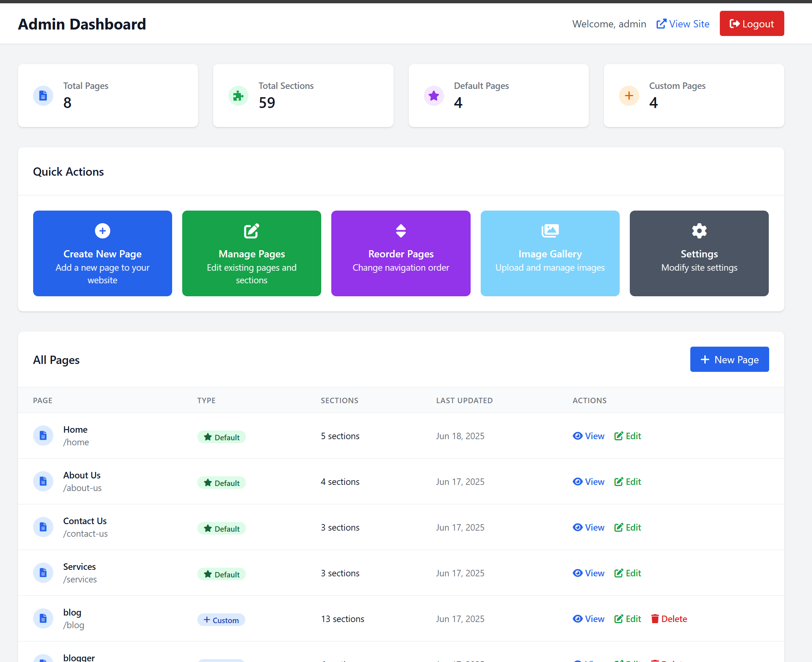Click the TYPE column header
Viewport: 812px width, 662px height.
pyautogui.click(x=206, y=400)
